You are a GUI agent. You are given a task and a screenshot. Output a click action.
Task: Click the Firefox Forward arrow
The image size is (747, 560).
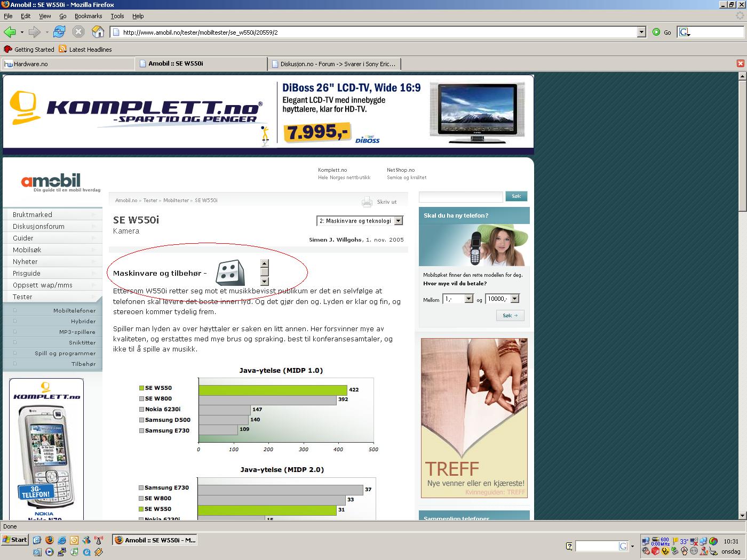pos(35,32)
